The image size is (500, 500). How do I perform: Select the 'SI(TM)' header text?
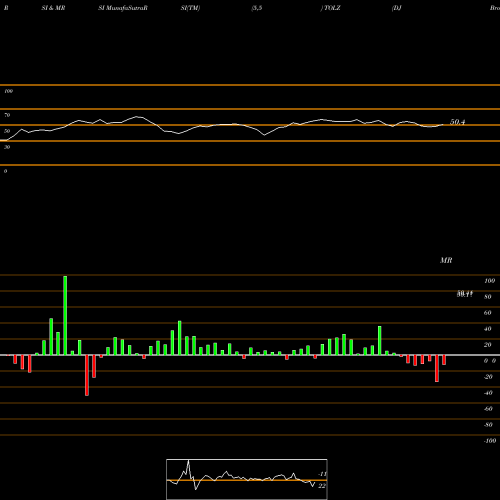tap(190, 8)
